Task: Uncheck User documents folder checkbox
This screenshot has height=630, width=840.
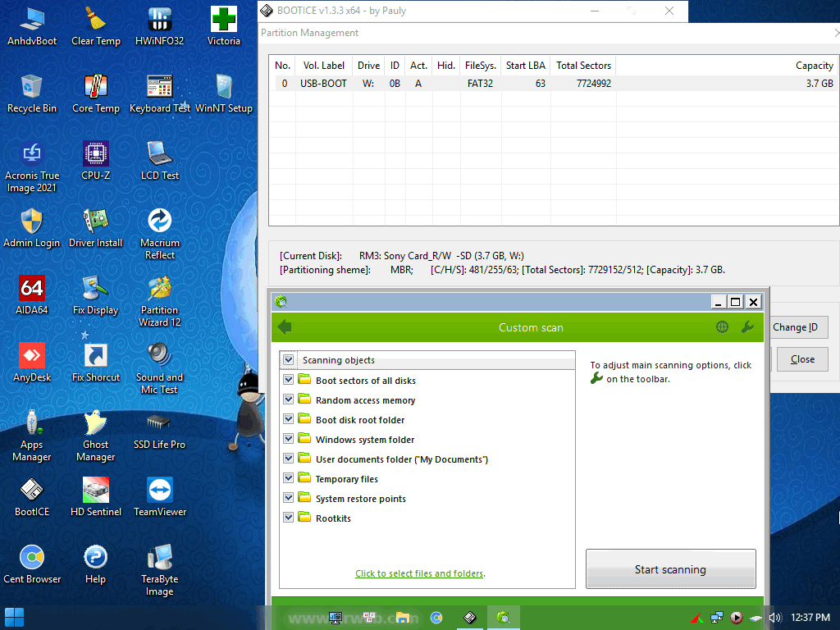Action: pos(289,459)
